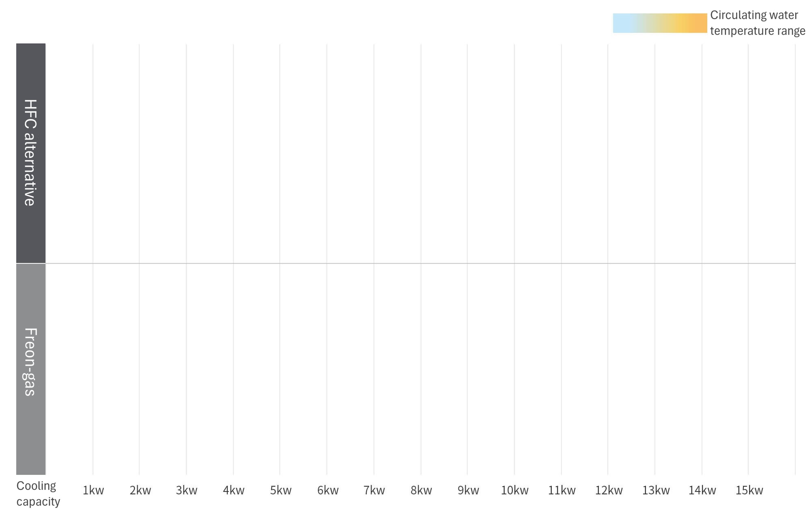Click the 2kw axis label
Image resolution: width=812 pixels, height=526 pixels.
click(140, 490)
